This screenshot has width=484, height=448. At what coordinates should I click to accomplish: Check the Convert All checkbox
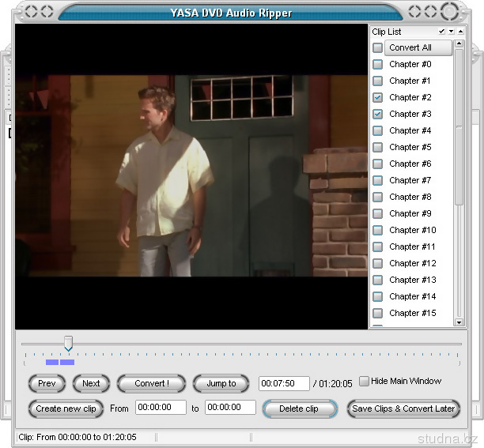(x=378, y=48)
